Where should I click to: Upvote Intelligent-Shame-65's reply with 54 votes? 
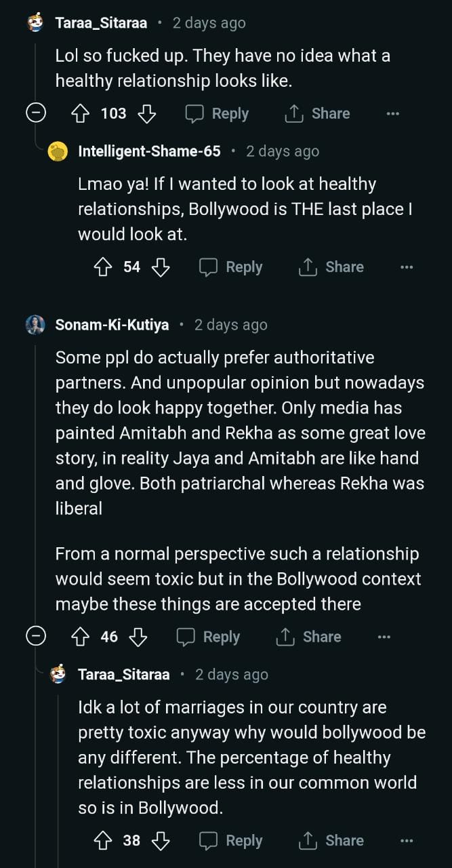(x=104, y=267)
